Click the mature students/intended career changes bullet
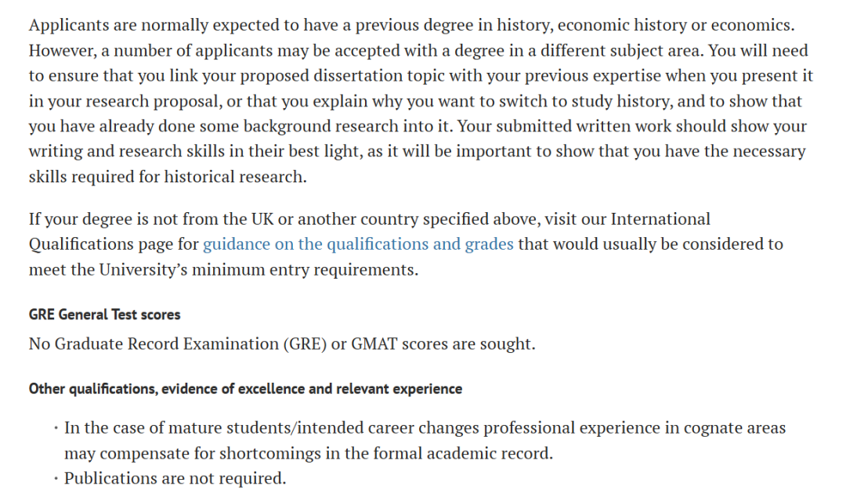 click(425, 428)
